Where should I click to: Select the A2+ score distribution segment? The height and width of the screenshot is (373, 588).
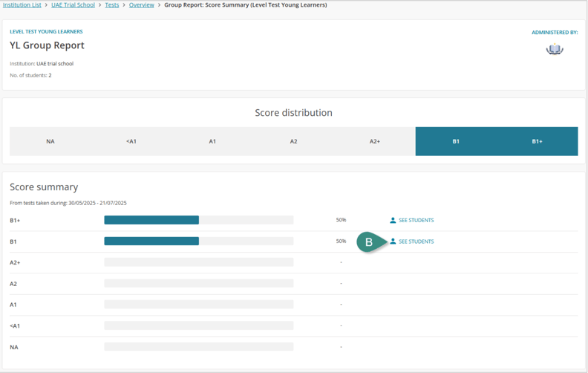375,141
